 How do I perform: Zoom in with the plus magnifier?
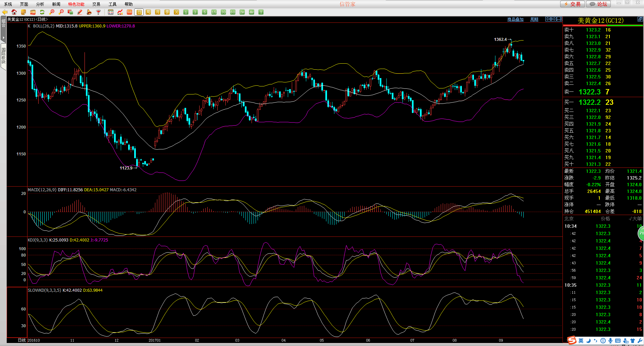pos(52,12)
